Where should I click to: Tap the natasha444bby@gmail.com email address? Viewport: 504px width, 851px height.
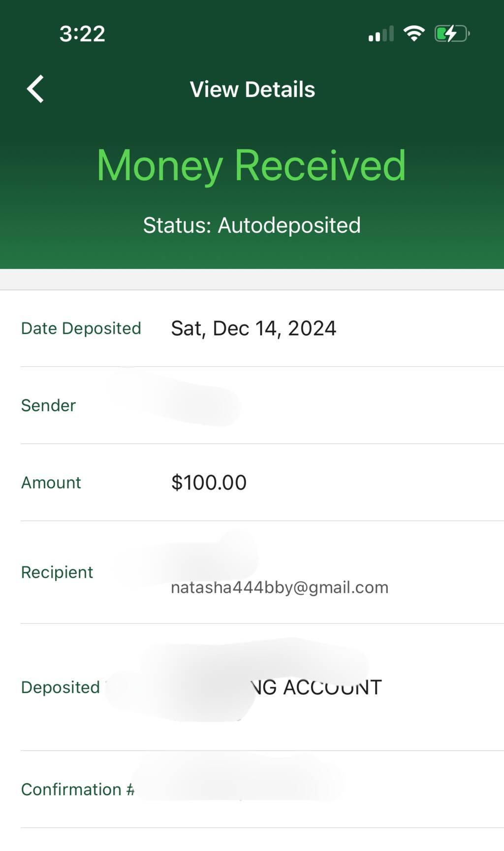click(x=280, y=588)
